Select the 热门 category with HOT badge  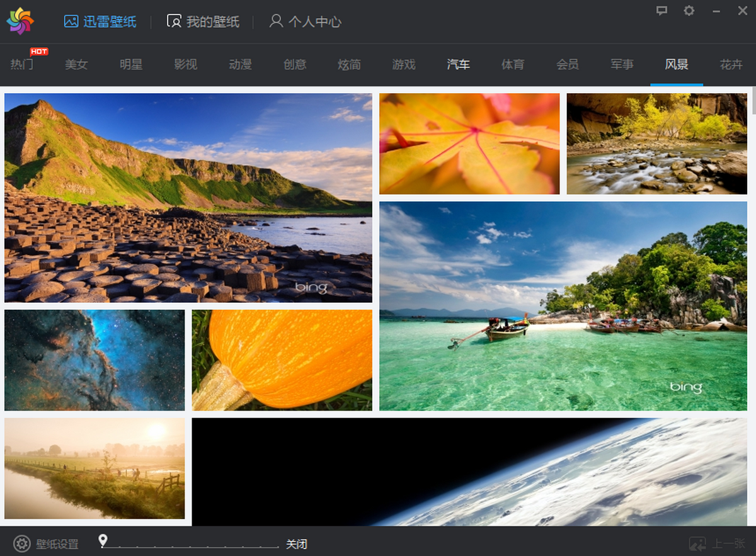(22, 64)
